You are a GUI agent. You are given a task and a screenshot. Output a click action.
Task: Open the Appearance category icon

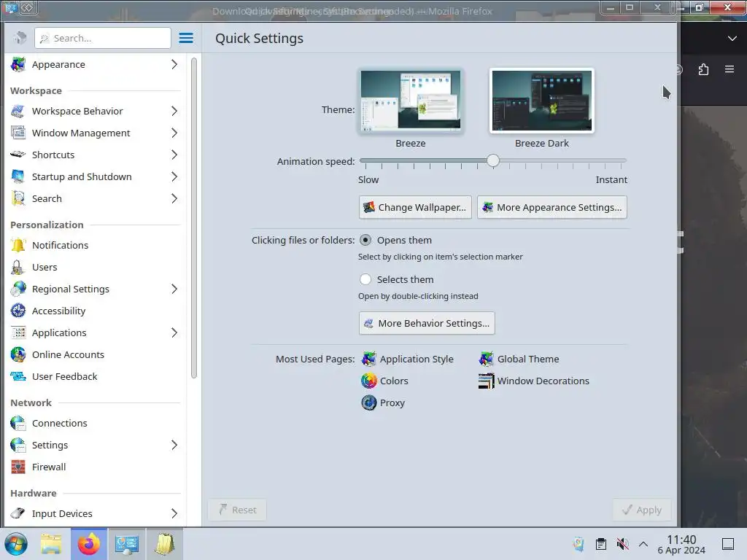tap(18, 64)
